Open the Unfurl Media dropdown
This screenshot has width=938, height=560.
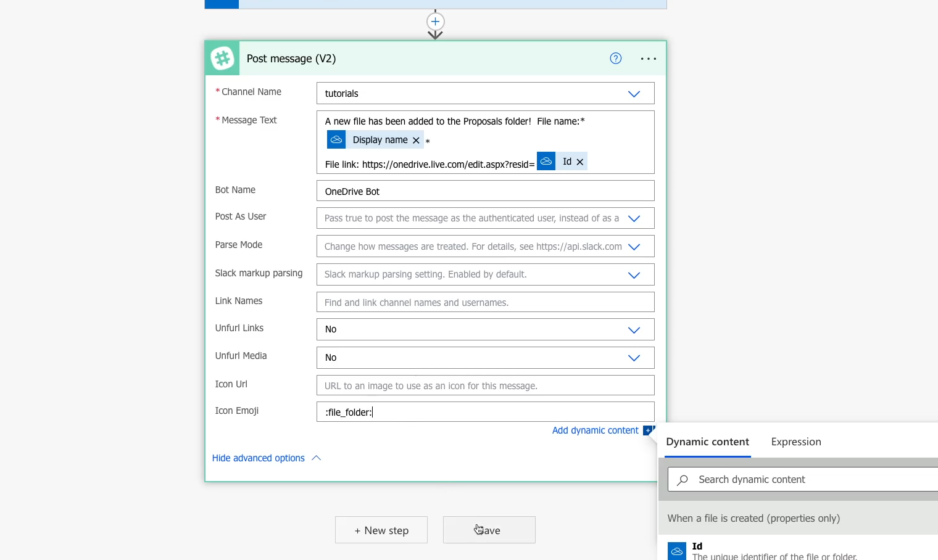tap(634, 358)
